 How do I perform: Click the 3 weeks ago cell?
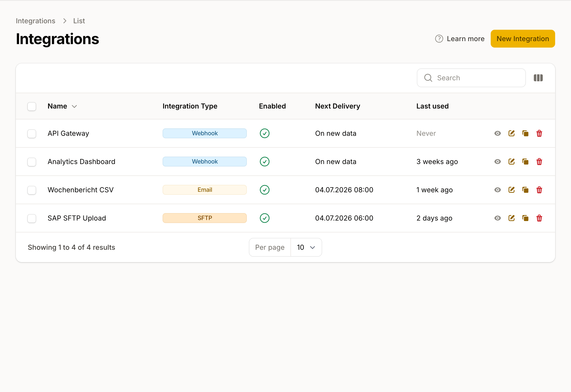pos(437,162)
